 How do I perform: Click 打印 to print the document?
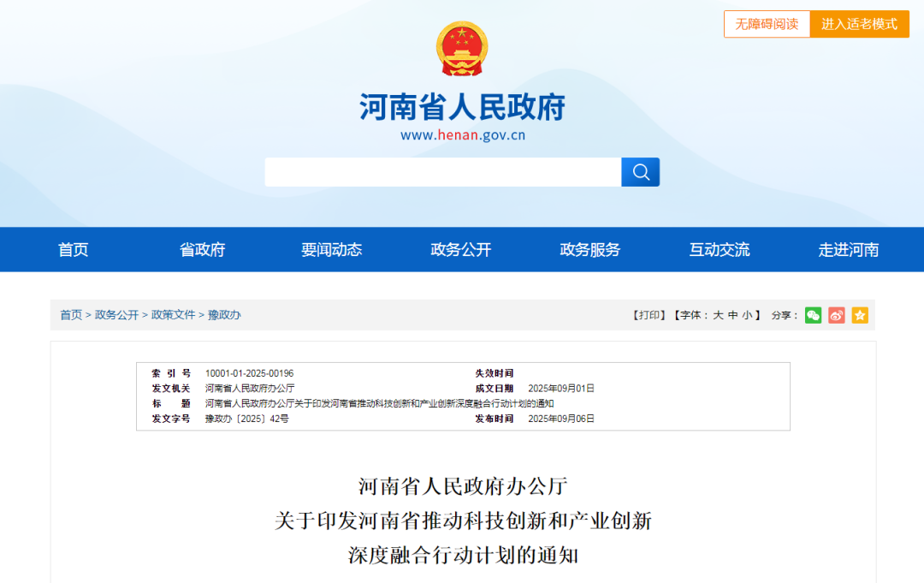click(x=649, y=315)
